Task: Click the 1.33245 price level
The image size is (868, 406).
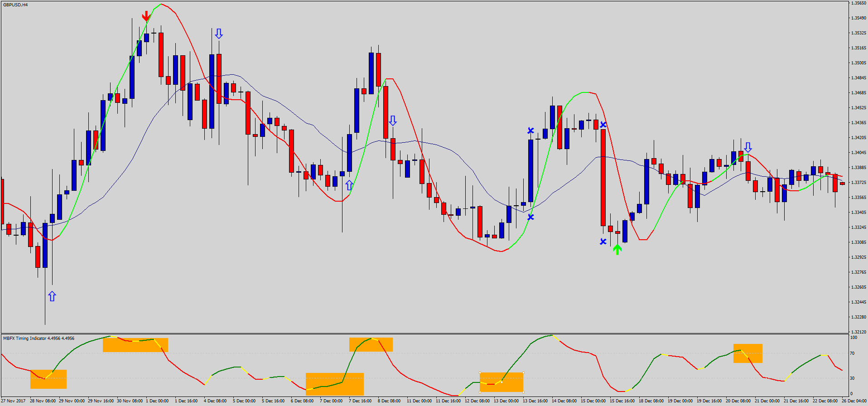Action: tap(858, 227)
